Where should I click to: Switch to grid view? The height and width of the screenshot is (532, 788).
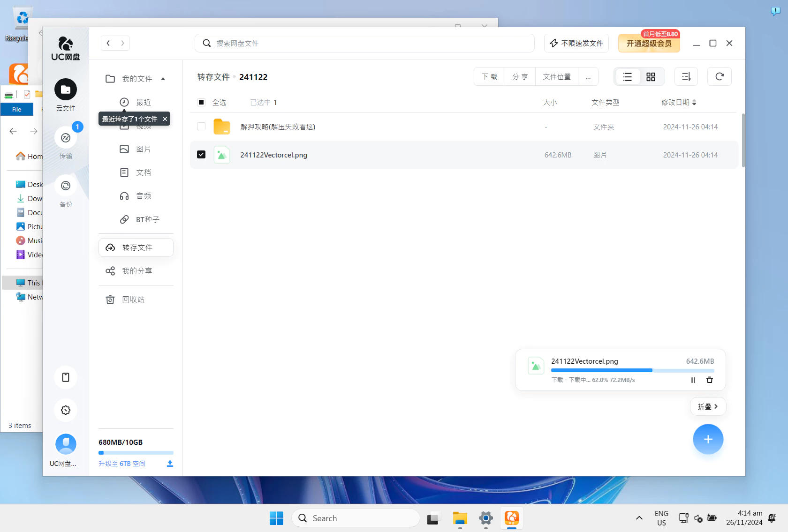[x=651, y=77]
